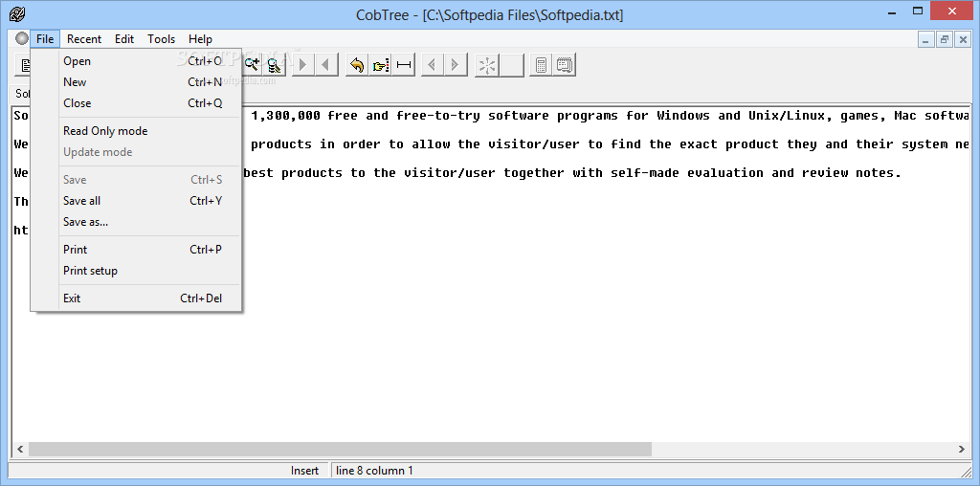Click the grey circle icon beside File
The width and height of the screenshot is (980, 486).
pyautogui.click(x=22, y=38)
